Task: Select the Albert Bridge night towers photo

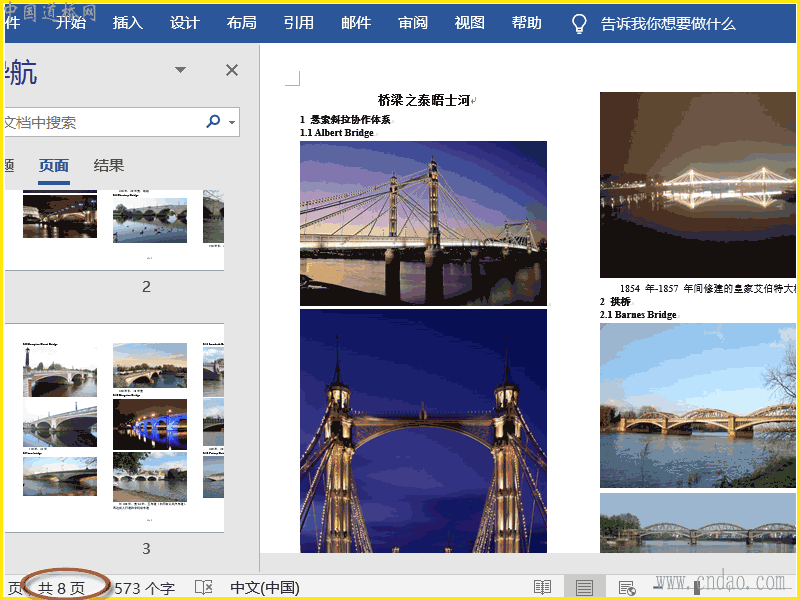Action: point(423,431)
